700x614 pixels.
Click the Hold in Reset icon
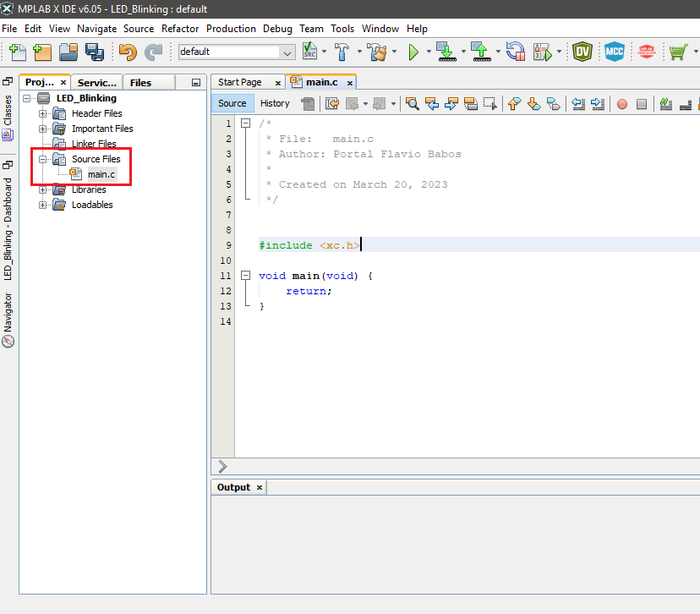[x=516, y=52]
